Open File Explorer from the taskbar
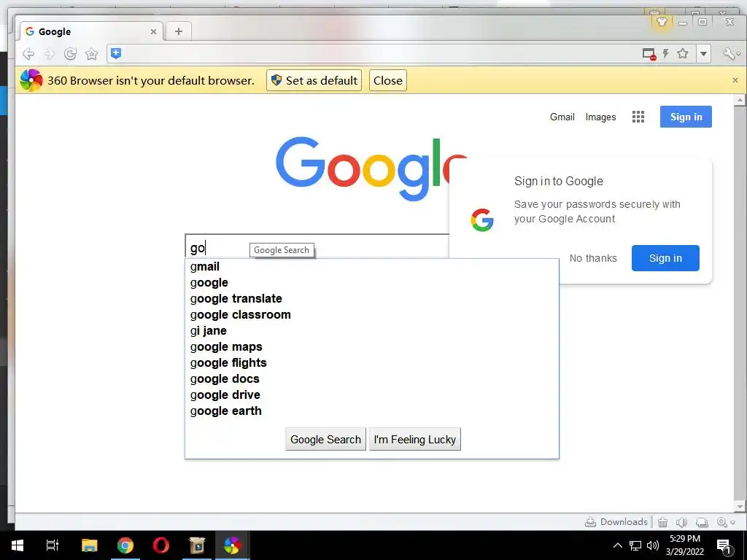This screenshot has height=560, width=747. [x=89, y=545]
